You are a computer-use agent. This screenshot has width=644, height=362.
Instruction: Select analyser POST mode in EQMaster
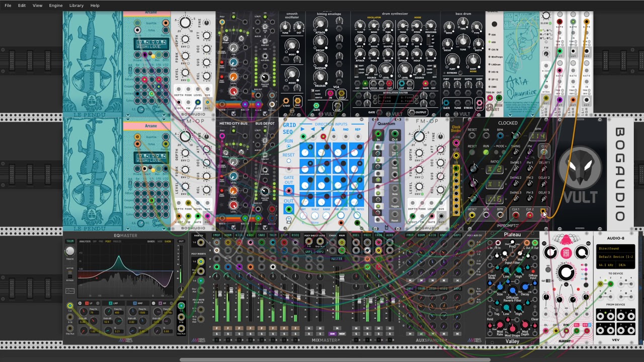(108, 241)
